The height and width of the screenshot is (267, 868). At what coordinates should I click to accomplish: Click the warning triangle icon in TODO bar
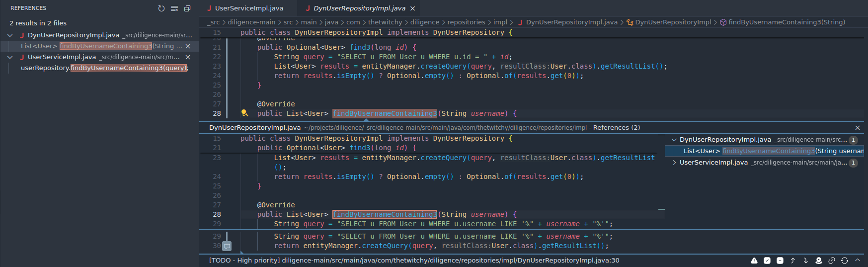point(754,261)
